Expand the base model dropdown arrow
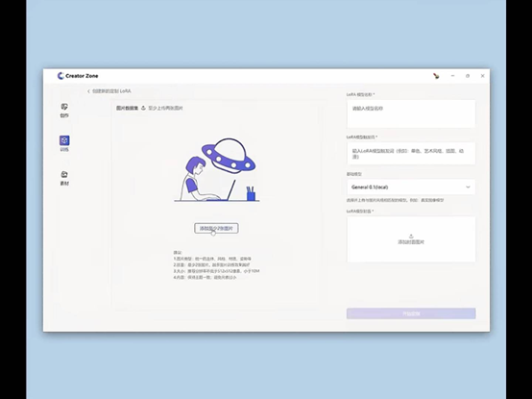The image size is (532, 399). [x=468, y=187]
